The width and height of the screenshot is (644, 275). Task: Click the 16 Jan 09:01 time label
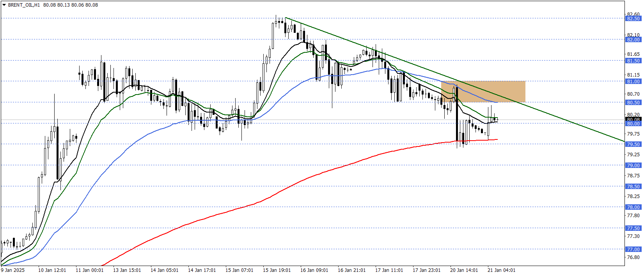[314, 270]
